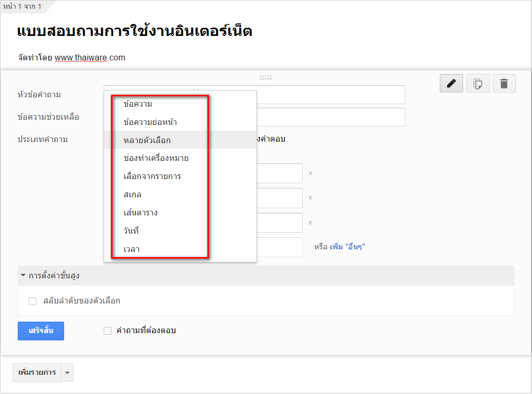The height and width of the screenshot is (394, 532).
Task: Click the trash delete icon
Action: pos(504,83)
